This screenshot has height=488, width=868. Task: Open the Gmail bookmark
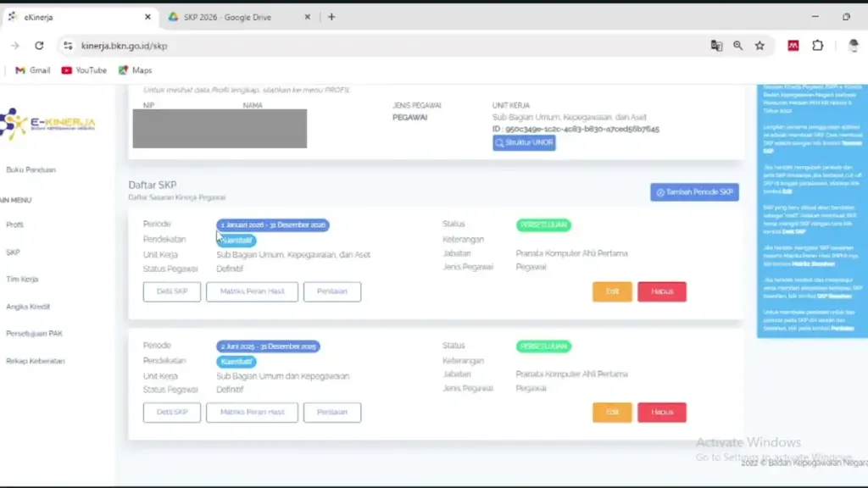(x=33, y=70)
